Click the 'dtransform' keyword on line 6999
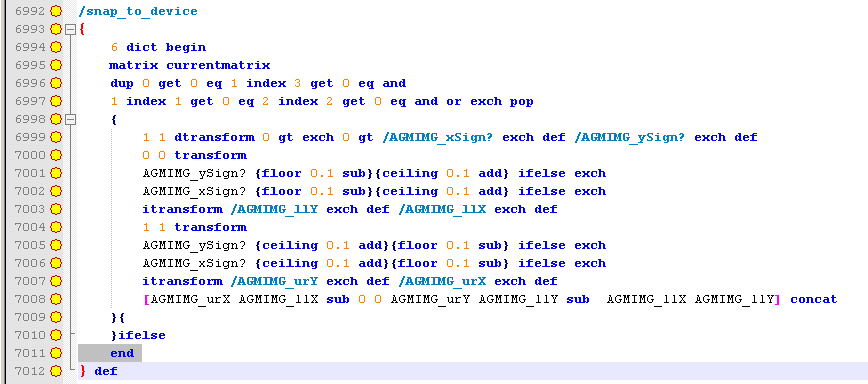This screenshot has width=868, height=384. [214, 137]
